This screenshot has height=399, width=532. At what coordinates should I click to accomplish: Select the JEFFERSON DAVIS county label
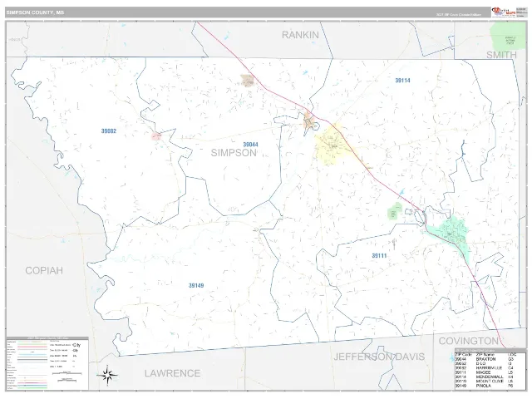click(x=379, y=357)
